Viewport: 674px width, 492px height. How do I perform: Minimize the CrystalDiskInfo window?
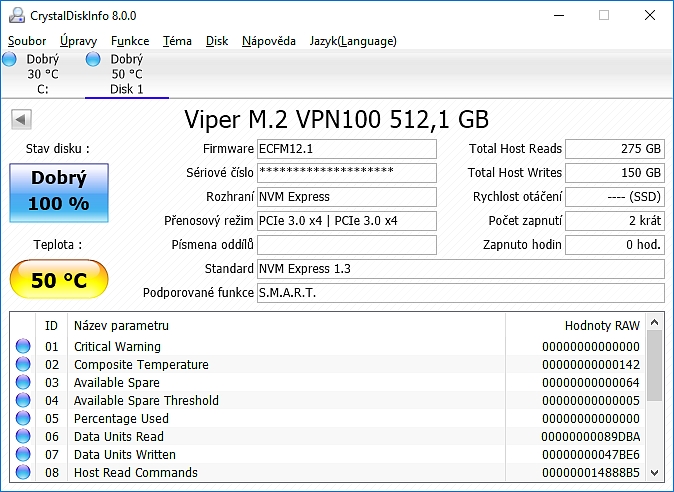[559, 15]
